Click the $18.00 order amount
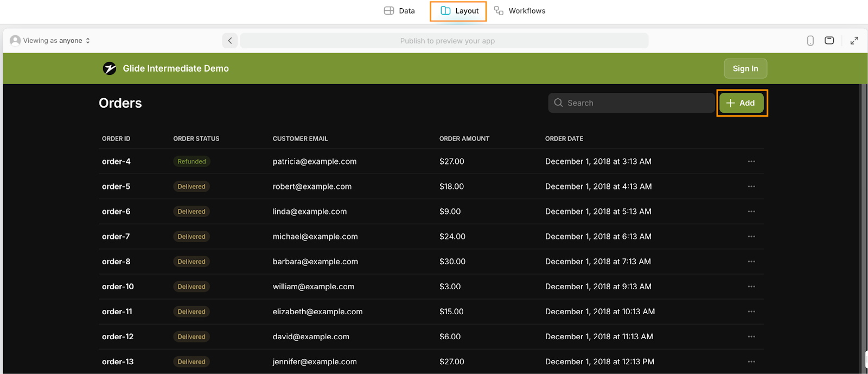The height and width of the screenshot is (374, 868). (x=451, y=187)
